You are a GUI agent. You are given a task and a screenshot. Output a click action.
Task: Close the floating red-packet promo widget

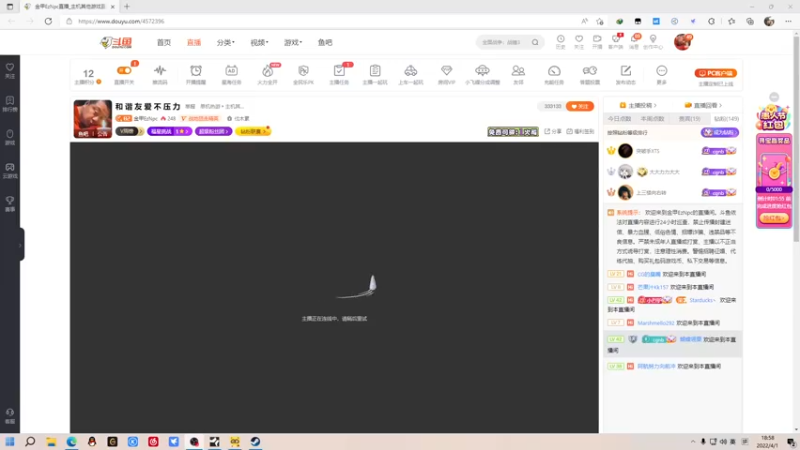[774, 97]
